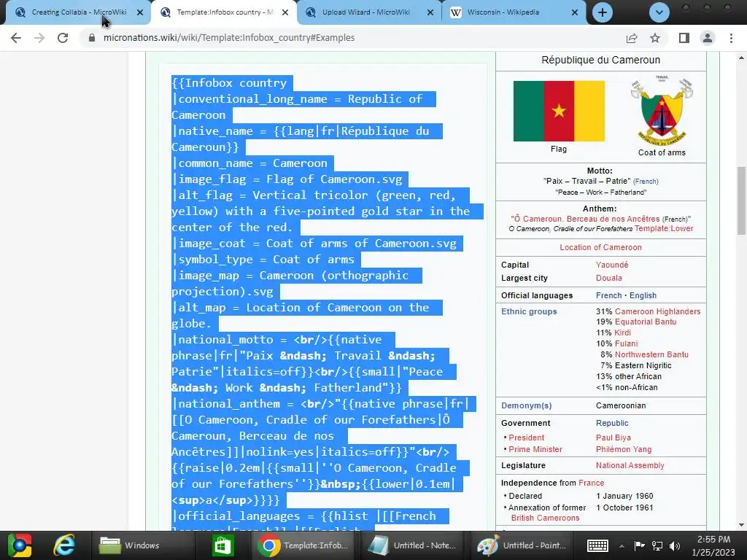Switch to Template:Infobox country tab

[224, 12]
